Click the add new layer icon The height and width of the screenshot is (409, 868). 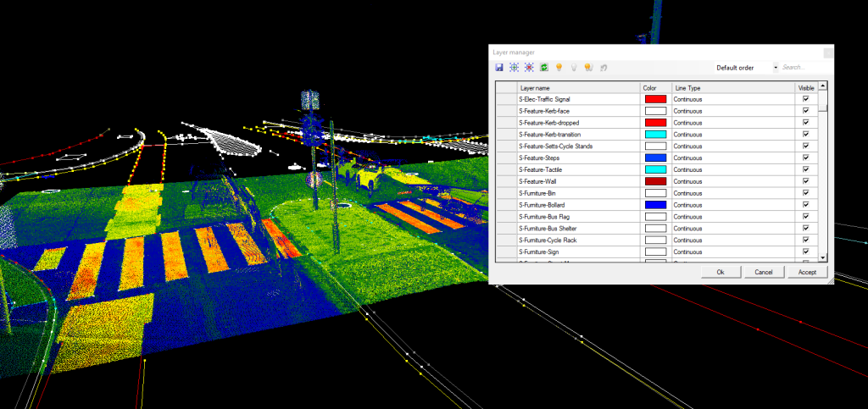[515, 68]
